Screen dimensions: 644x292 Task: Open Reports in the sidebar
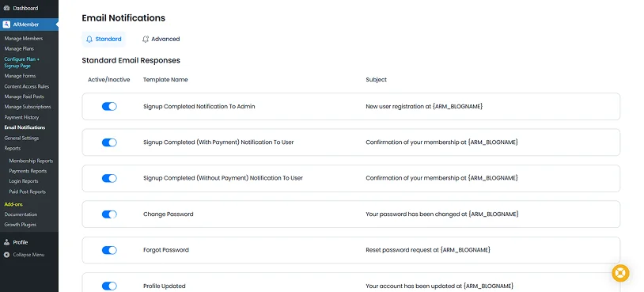click(x=13, y=148)
